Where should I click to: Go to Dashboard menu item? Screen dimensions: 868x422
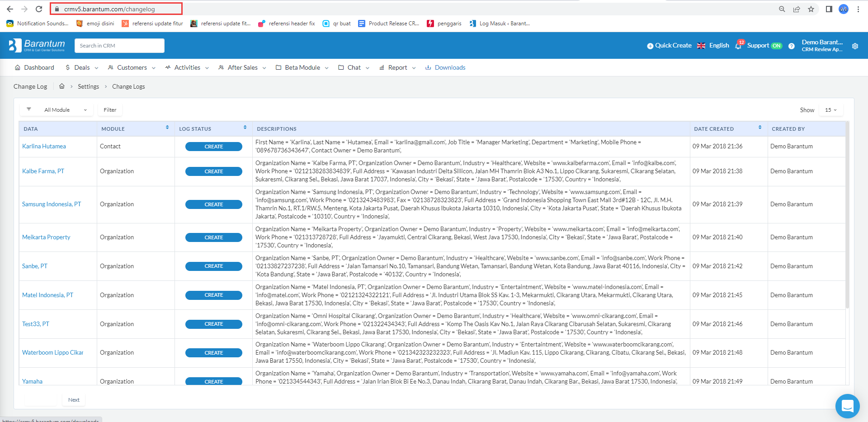(34, 67)
